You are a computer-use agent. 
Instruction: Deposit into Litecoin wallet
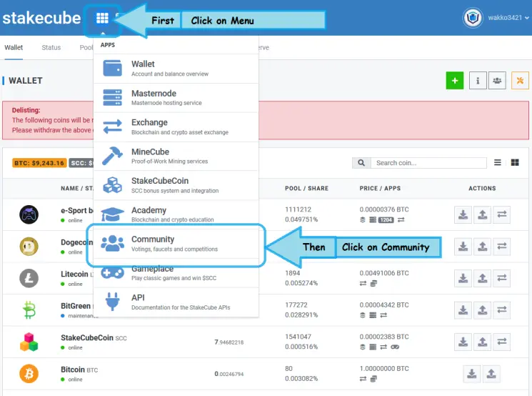(x=463, y=279)
